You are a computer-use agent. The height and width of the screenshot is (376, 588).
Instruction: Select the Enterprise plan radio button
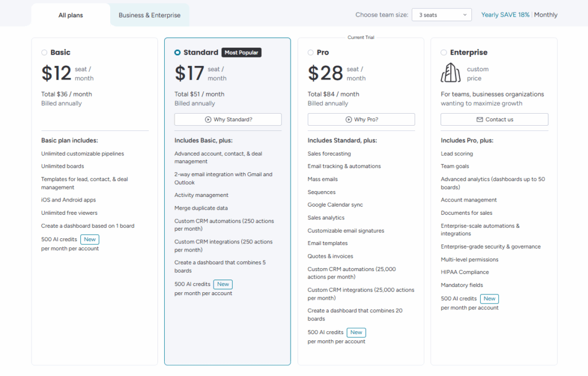pos(444,52)
